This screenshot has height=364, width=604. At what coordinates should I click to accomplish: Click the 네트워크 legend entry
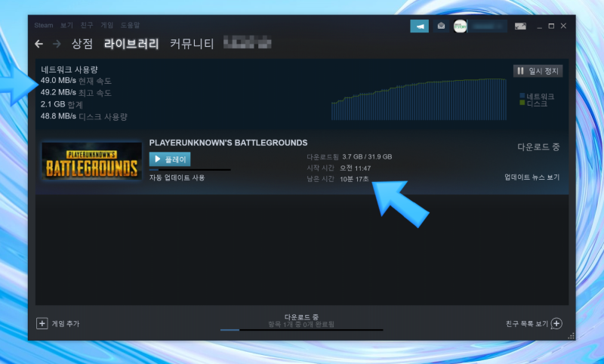tap(537, 97)
